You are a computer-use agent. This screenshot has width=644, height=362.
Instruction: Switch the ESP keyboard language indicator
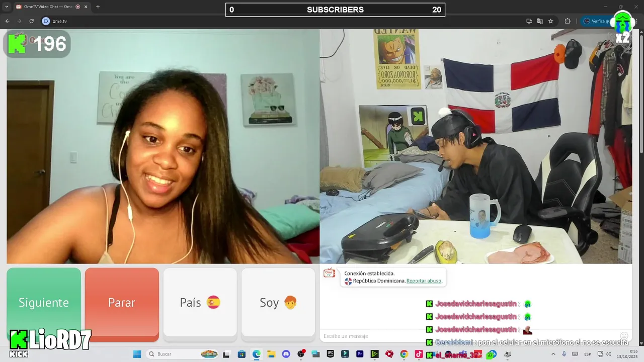click(x=588, y=354)
